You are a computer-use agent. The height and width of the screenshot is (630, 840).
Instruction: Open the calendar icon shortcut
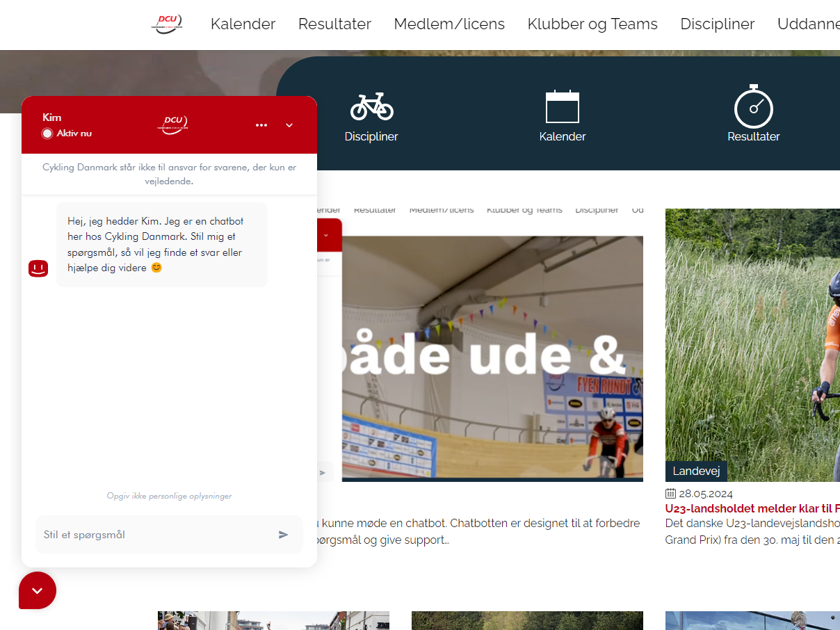click(x=563, y=106)
